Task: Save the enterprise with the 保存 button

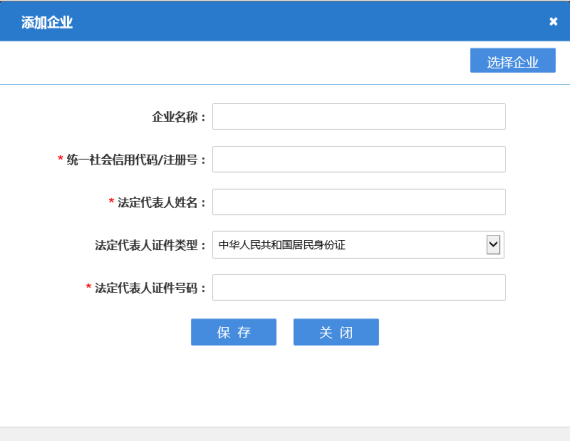Action: click(x=233, y=332)
